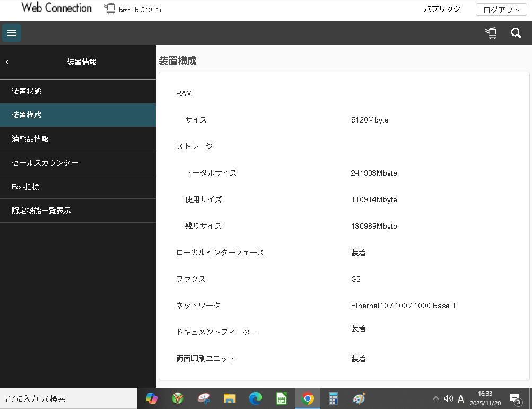Screen dimensions: 532x409
Task: Click the Windows taskbar search box
Action: click(x=68, y=398)
